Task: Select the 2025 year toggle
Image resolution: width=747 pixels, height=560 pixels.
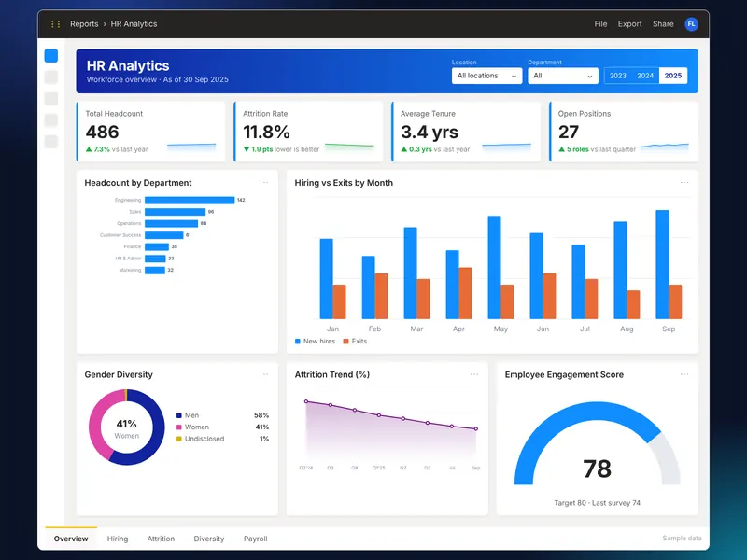Action: point(673,76)
